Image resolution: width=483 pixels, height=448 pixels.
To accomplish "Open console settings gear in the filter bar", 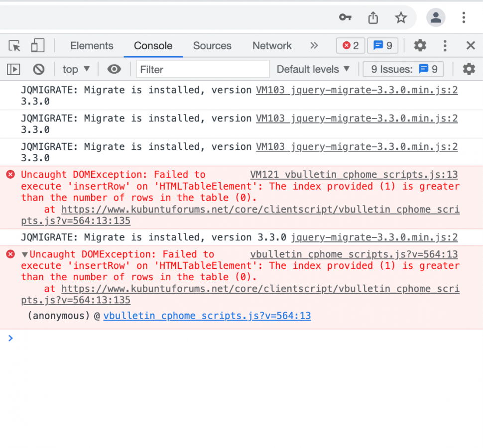I will click(x=469, y=69).
